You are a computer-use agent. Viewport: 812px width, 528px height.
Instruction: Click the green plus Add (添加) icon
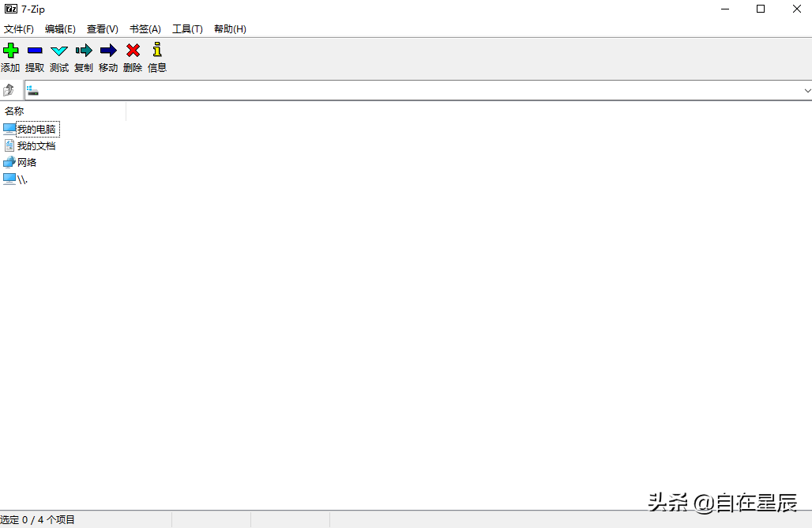[x=10, y=51]
